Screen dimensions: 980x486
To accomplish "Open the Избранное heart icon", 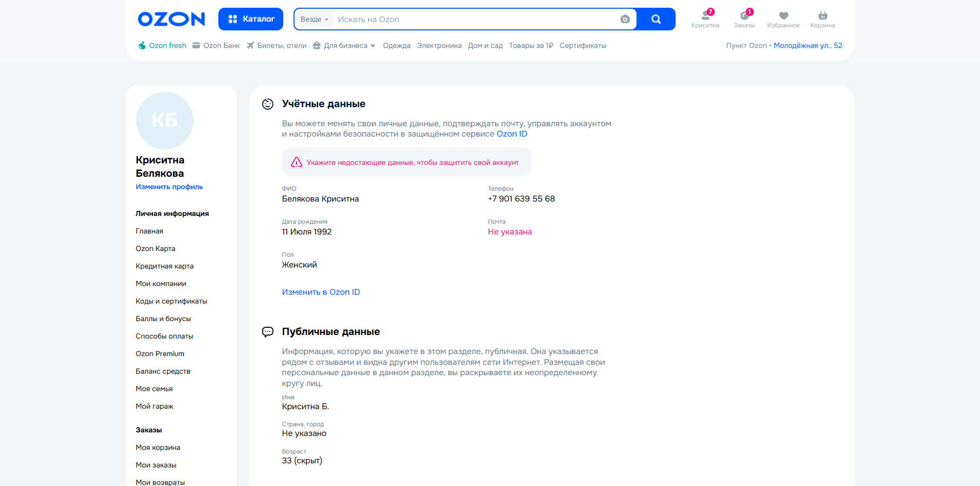I will (783, 19).
